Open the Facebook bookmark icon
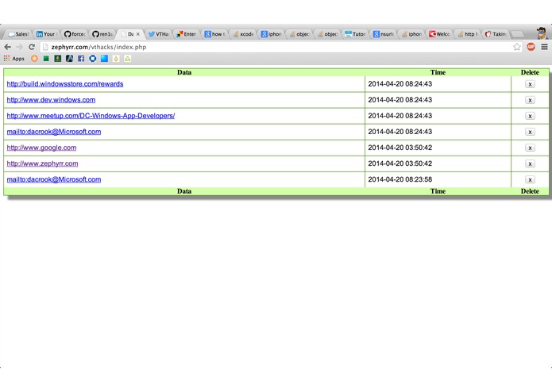Screen dimensions: 552x392 81,59
